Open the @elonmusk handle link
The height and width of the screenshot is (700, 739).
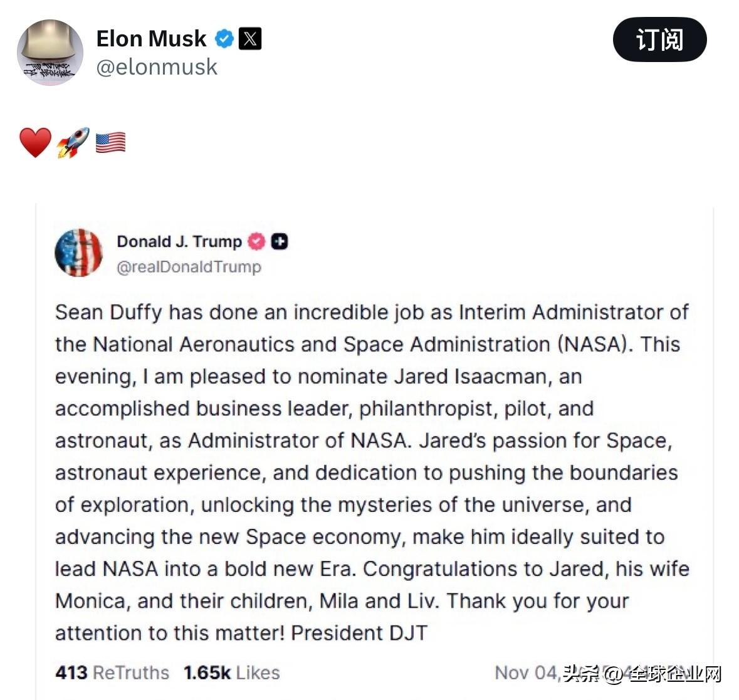click(157, 67)
